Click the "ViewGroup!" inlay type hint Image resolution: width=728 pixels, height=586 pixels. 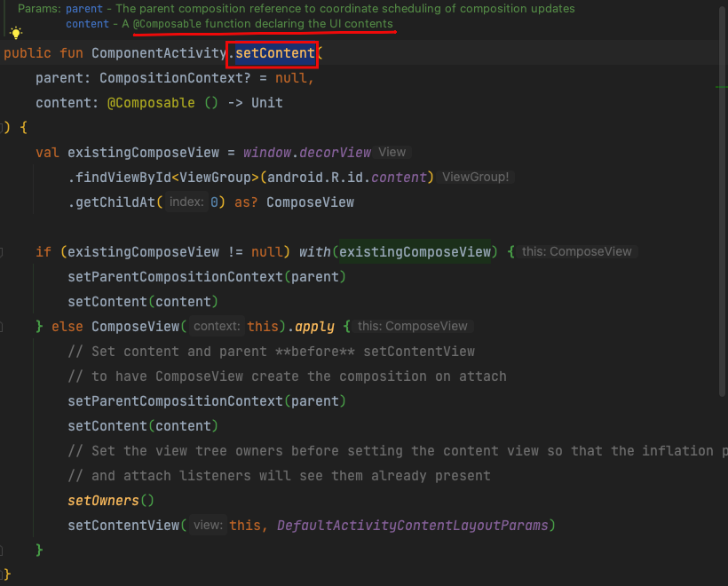[x=476, y=177]
